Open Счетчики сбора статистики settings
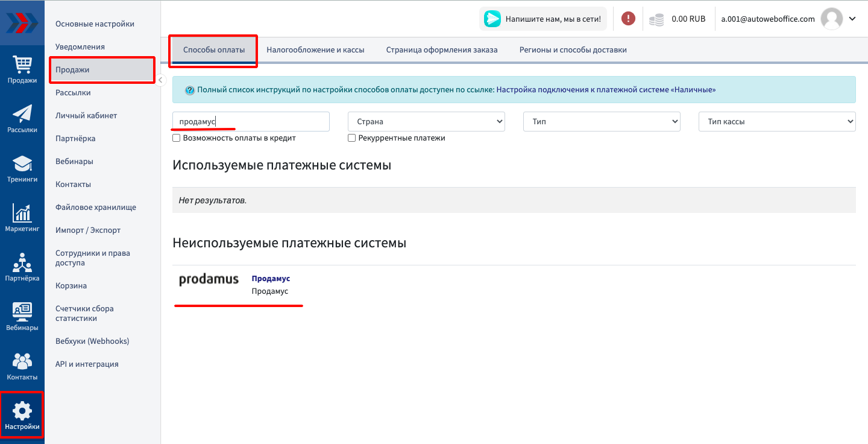This screenshot has width=868, height=444. (84, 314)
